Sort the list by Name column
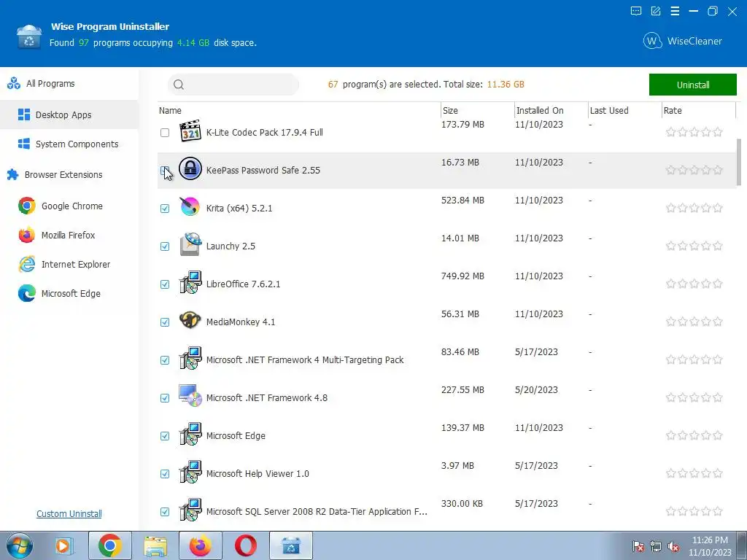The width and height of the screenshot is (747, 560). [x=170, y=111]
